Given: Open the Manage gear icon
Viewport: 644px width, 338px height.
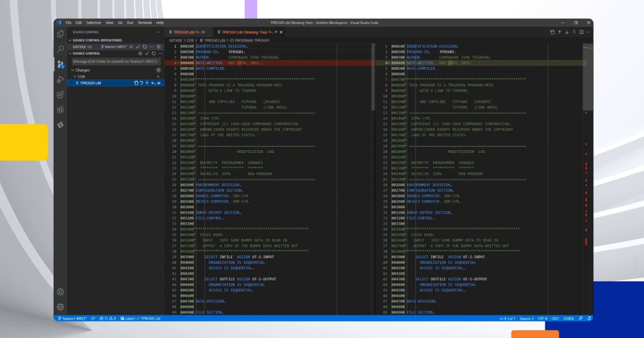Looking at the screenshot, I should 61,307.
